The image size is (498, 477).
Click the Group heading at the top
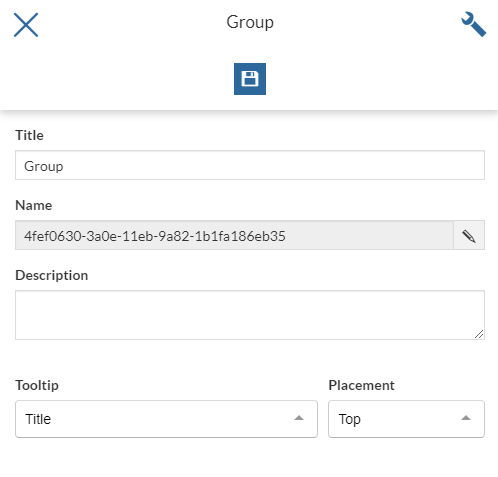coord(250,23)
